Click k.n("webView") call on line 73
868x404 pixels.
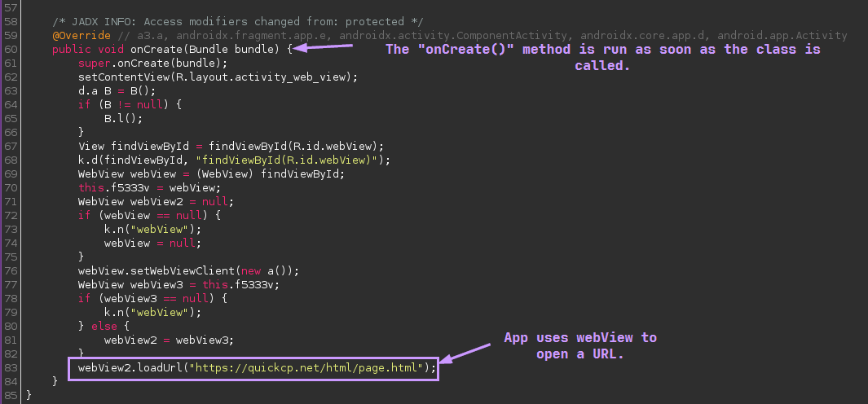pyautogui.click(x=152, y=229)
